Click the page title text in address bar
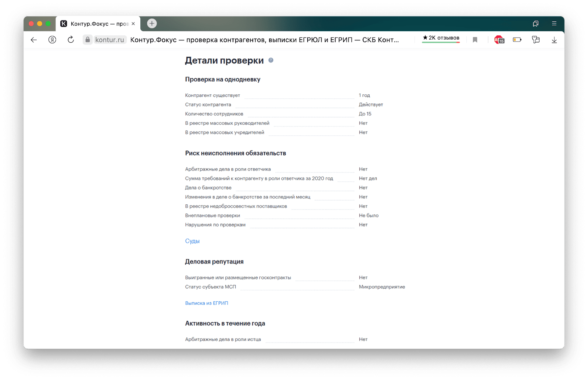The width and height of the screenshot is (588, 380). pyautogui.click(x=265, y=40)
